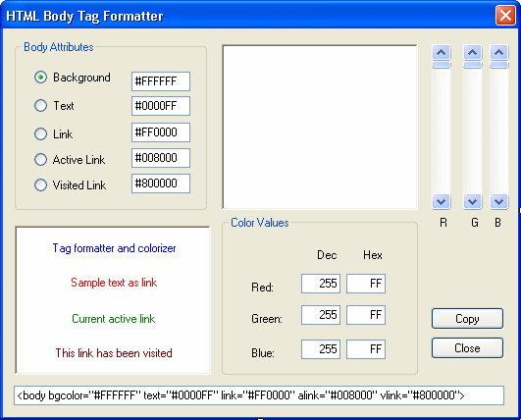Click the Close button
The image size is (521, 420).
point(467,348)
